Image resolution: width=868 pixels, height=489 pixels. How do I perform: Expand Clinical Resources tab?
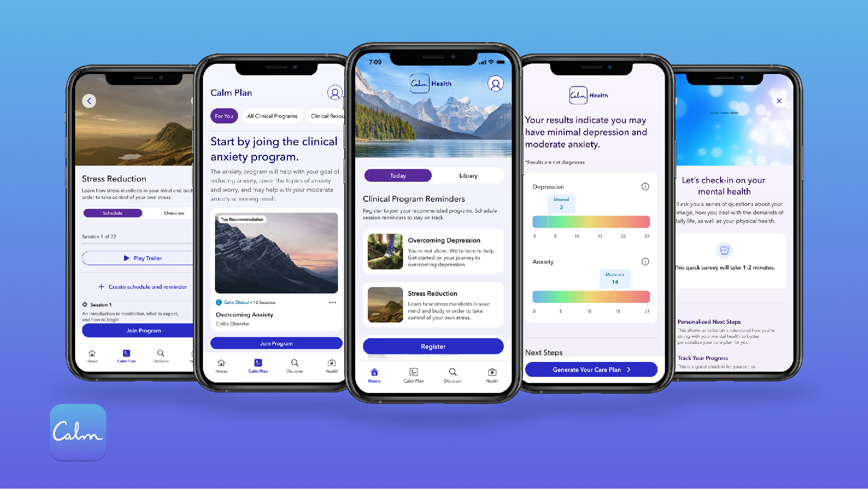326,116
